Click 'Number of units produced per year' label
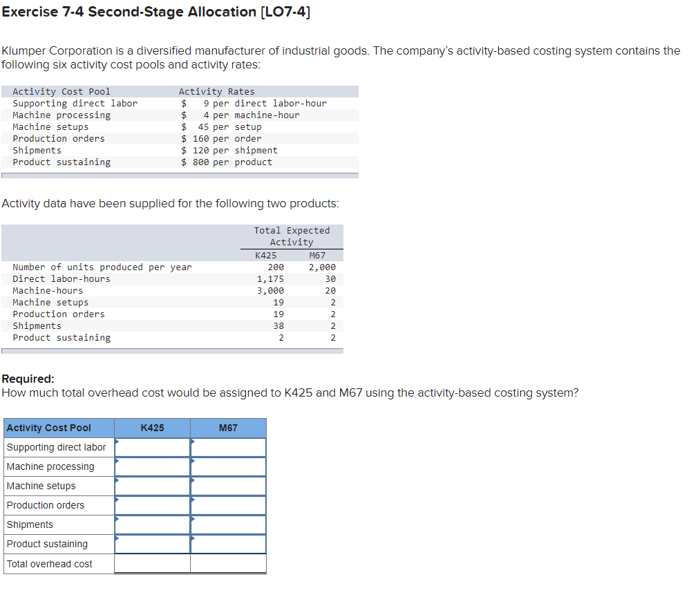700x606 pixels. (x=102, y=267)
